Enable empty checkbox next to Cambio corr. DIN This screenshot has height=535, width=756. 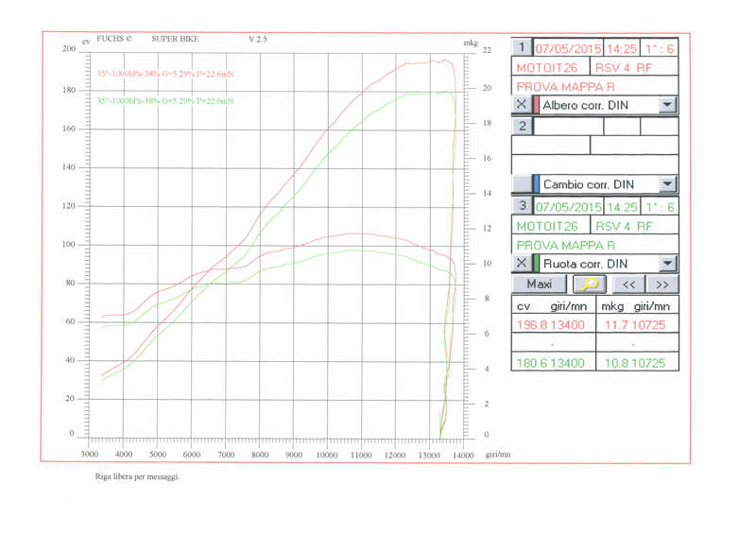(521, 184)
